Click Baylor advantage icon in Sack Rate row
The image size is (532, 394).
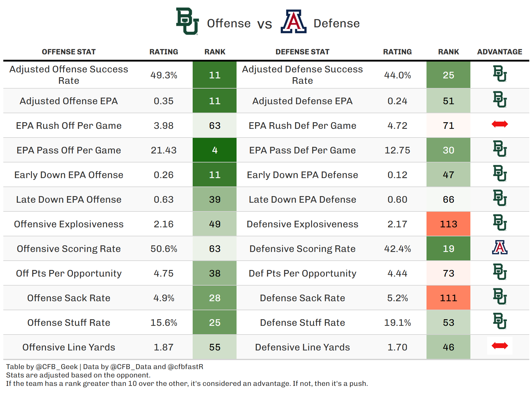click(x=500, y=297)
